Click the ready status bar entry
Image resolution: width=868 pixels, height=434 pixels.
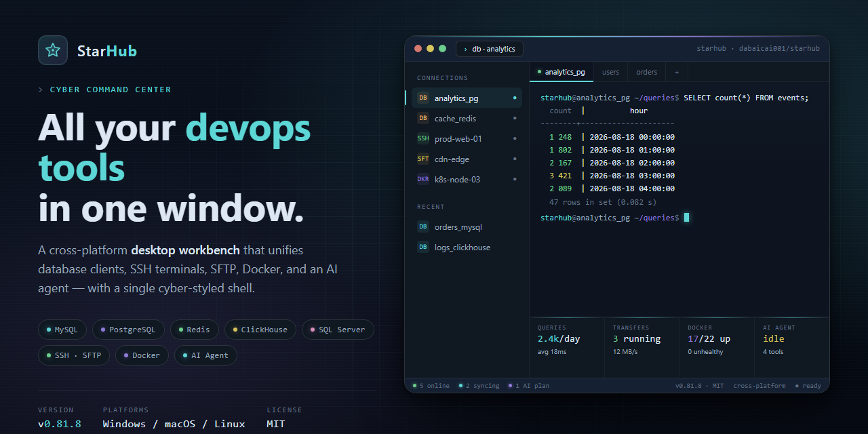click(x=808, y=386)
